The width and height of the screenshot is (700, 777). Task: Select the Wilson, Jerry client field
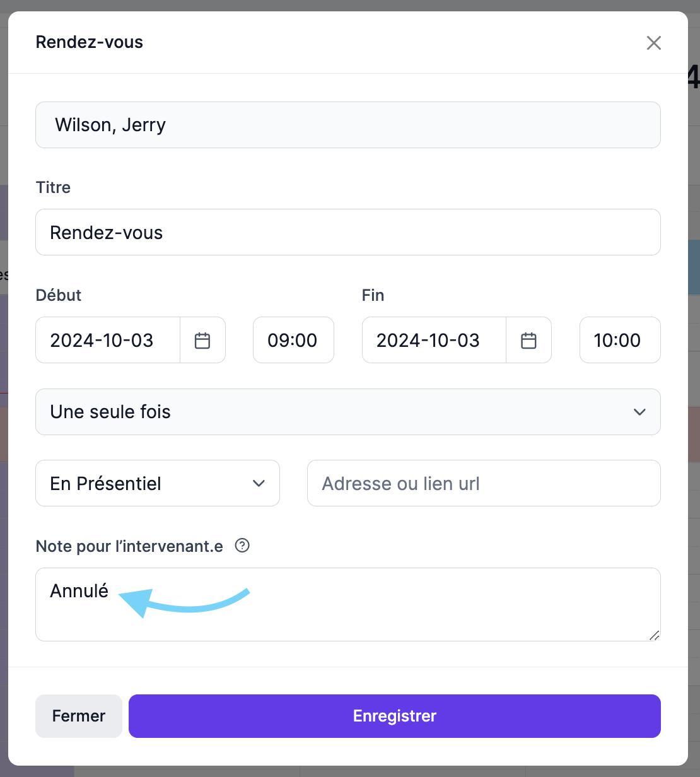pos(348,125)
